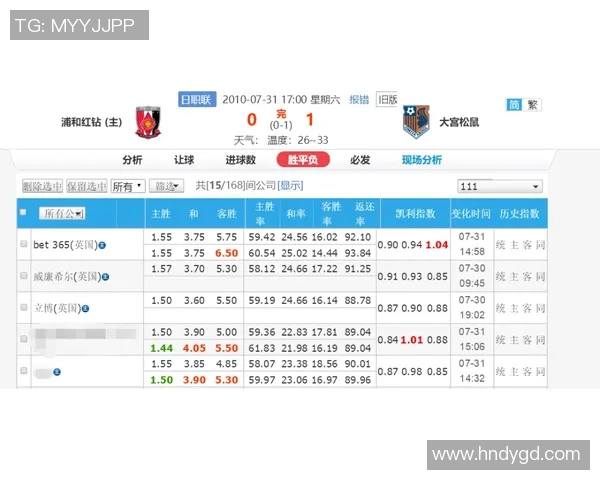
Task: Tick the bet 365 row checkbox
Action: [24, 244]
